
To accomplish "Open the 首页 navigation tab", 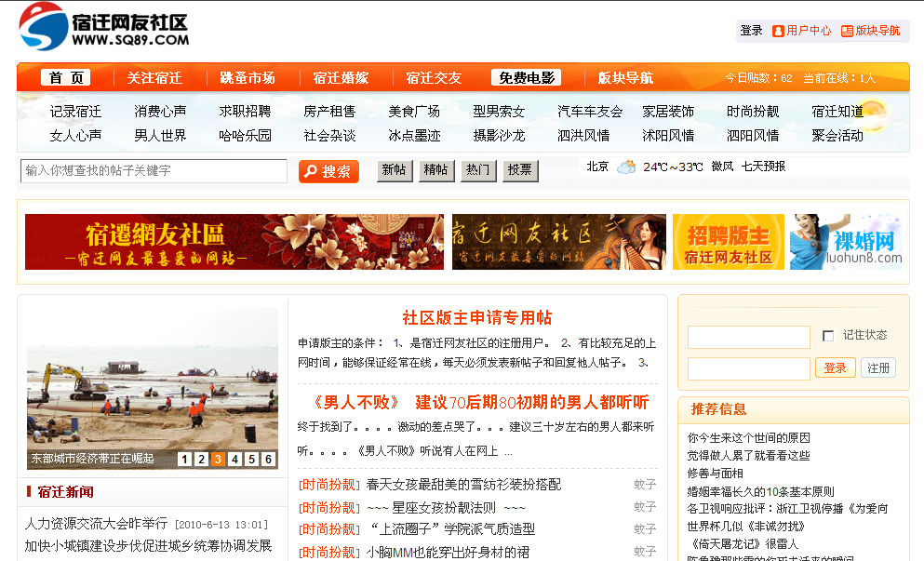I will (66, 78).
